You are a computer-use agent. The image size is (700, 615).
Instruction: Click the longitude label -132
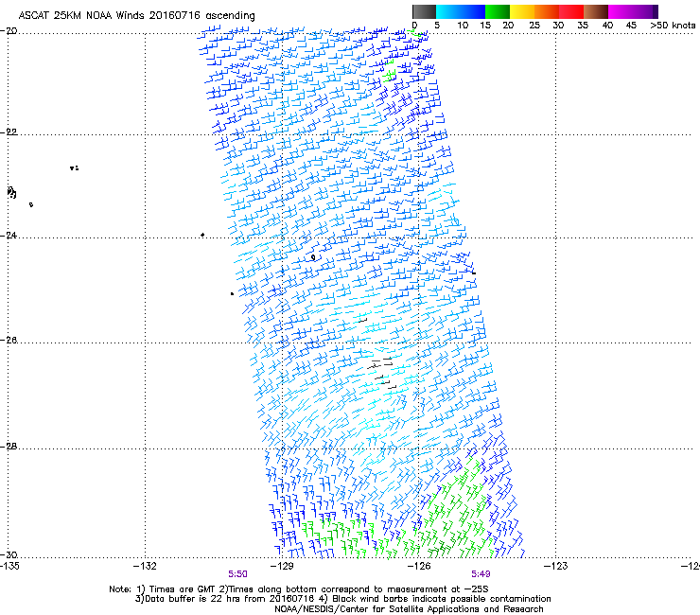(x=145, y=566)
